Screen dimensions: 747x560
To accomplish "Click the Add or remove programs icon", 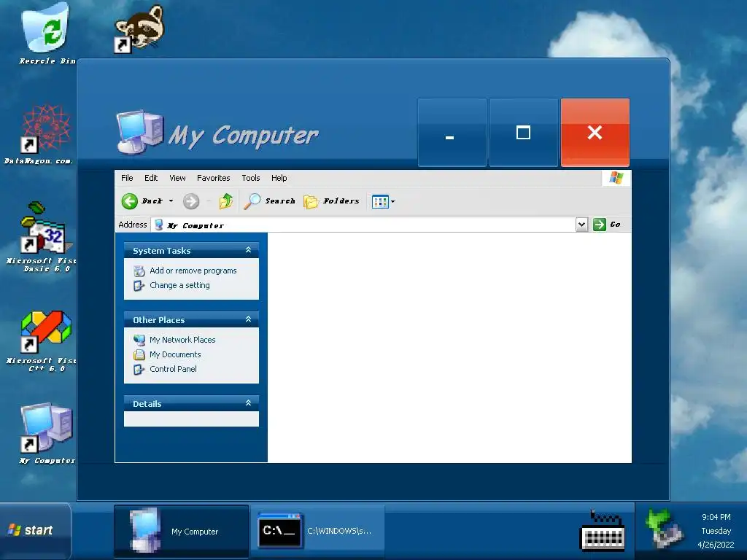I will tap(139, 271).
